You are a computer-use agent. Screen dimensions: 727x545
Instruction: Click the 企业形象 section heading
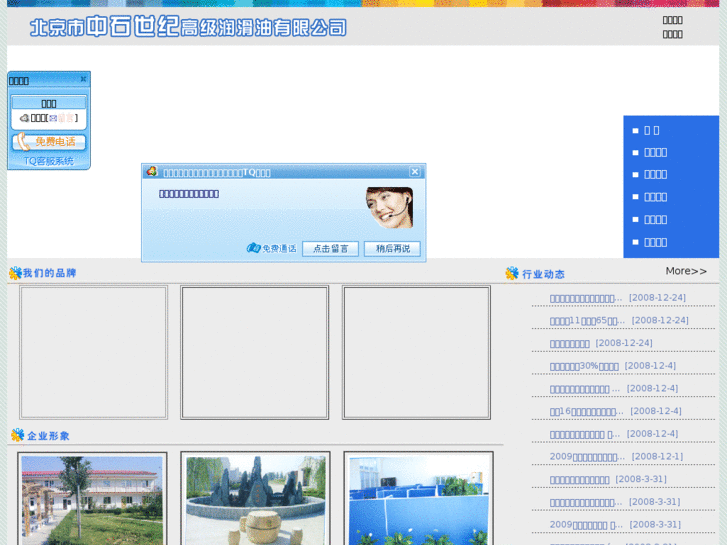tap(48, 436)
